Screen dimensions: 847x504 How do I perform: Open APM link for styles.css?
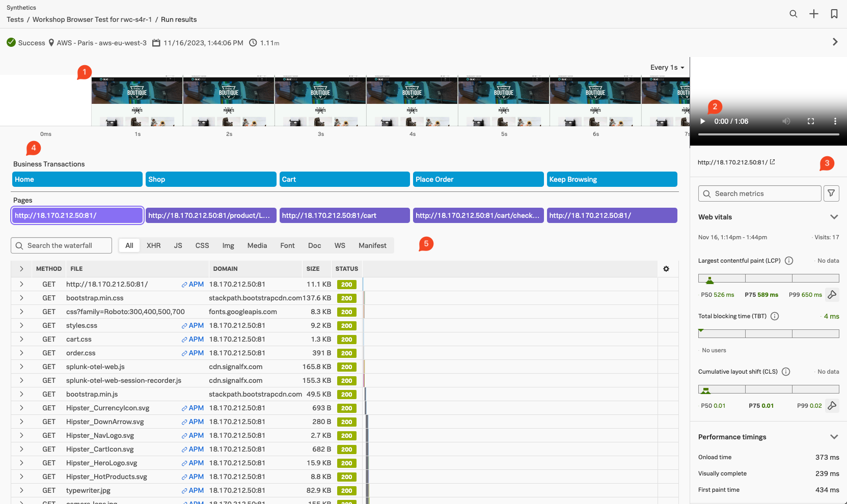[193, 325]
